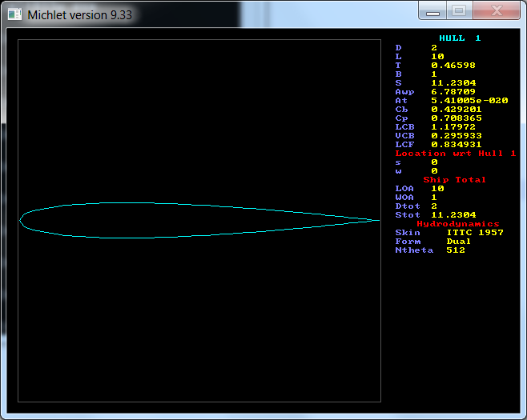527x420 pixels.
Task: Click the red Location wrt Hull 1 heading
Action: click(456, 153)
